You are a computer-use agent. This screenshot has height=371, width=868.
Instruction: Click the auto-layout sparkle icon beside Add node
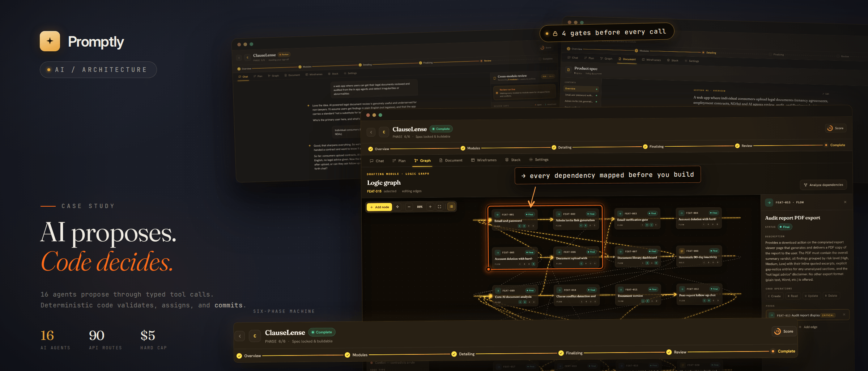coord(397,207)
